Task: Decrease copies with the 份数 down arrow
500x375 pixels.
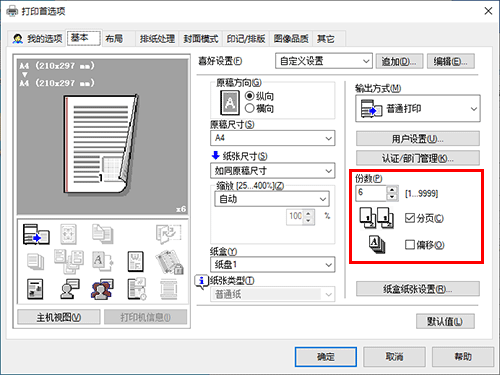Action: [392, 197]
